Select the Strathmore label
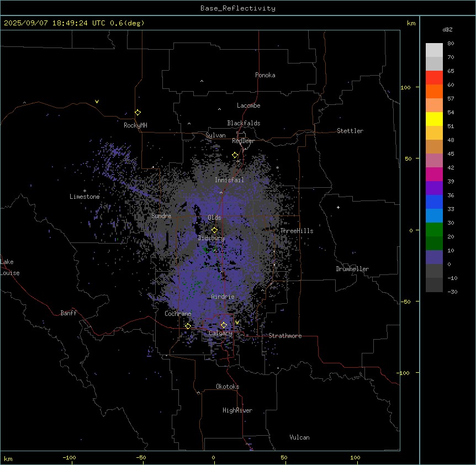The height and width of the screenshot is (465, 476). (285, 336)
